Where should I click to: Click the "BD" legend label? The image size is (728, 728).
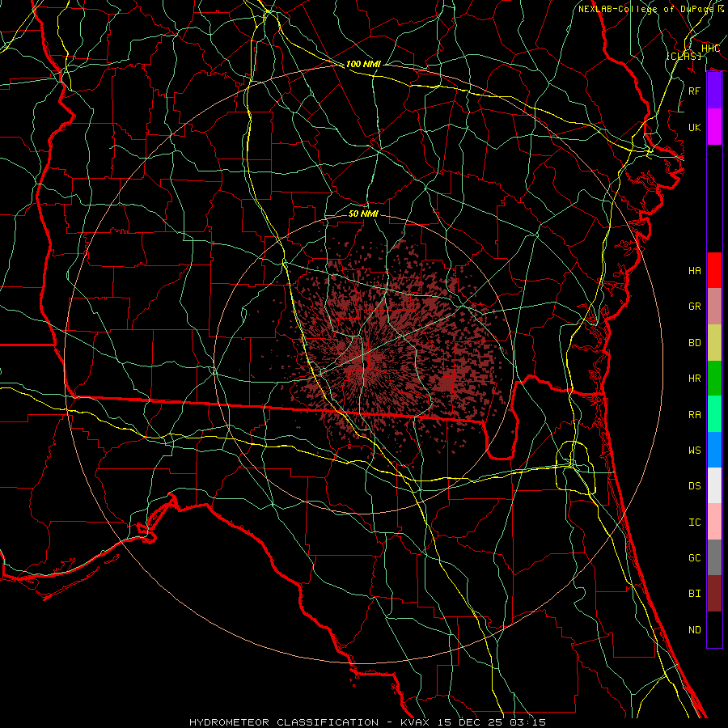click(694, 343)
